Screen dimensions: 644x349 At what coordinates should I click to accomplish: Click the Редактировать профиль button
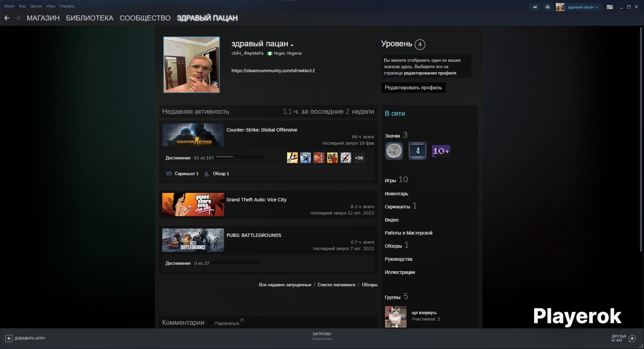coord(413,88)
